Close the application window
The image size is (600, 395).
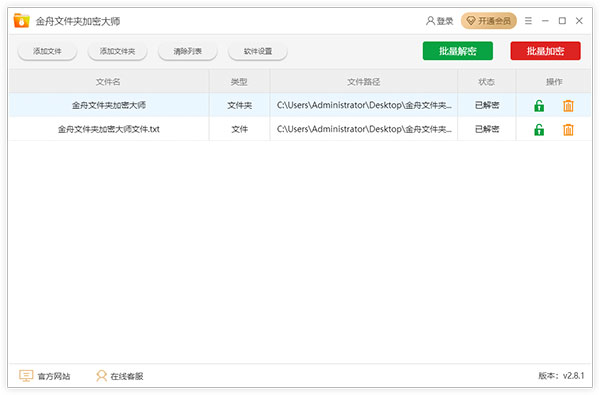tap(579, 21)
